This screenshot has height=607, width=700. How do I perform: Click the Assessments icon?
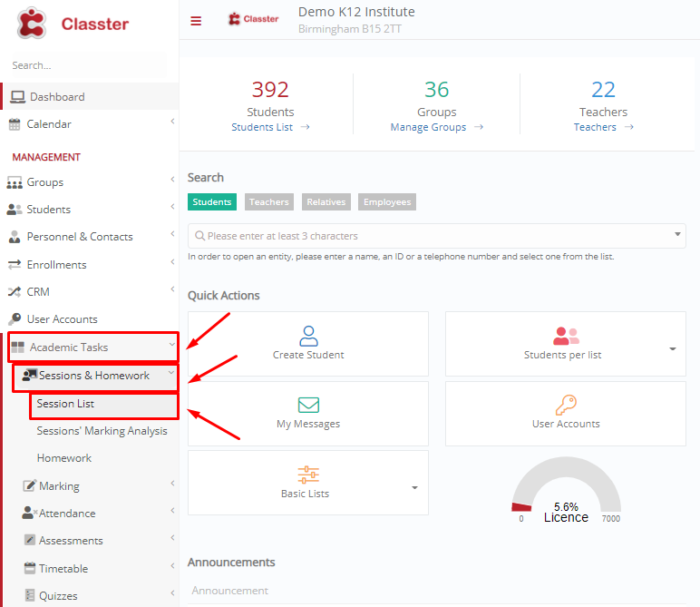coord(29,540)
